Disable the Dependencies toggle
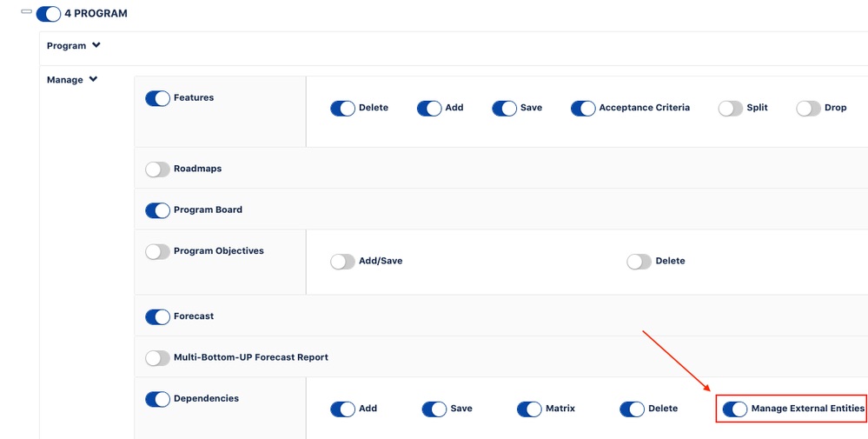Screen dimensions: 868x439 pos(158,399)
